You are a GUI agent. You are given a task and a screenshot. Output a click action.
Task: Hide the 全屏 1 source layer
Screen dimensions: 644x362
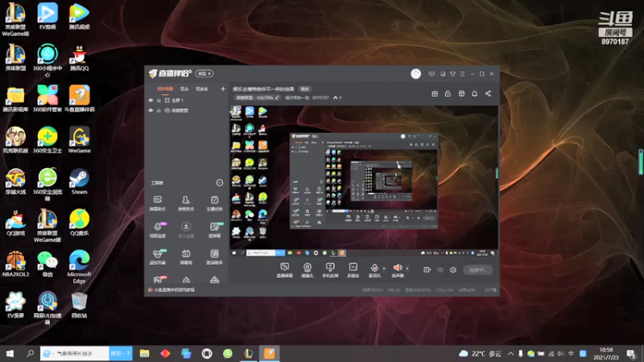pos(151,100)
